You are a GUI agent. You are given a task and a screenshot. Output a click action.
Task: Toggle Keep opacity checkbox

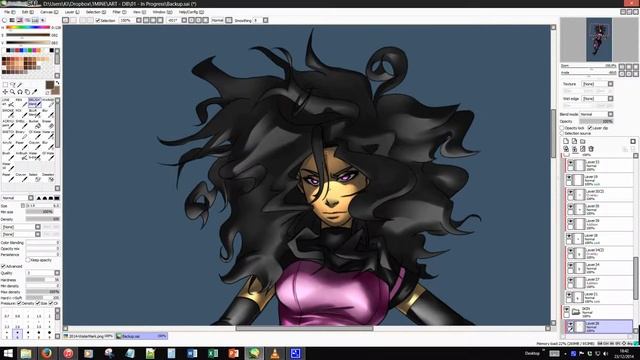tap(28, 260)
